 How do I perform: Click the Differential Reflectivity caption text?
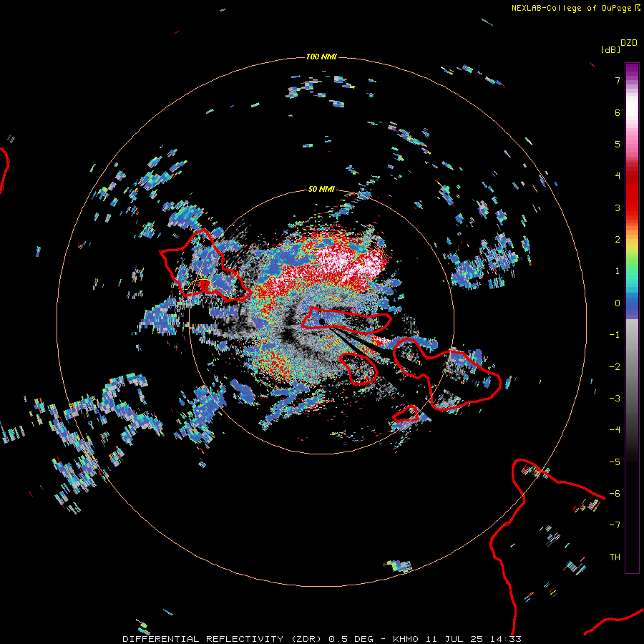322,639
